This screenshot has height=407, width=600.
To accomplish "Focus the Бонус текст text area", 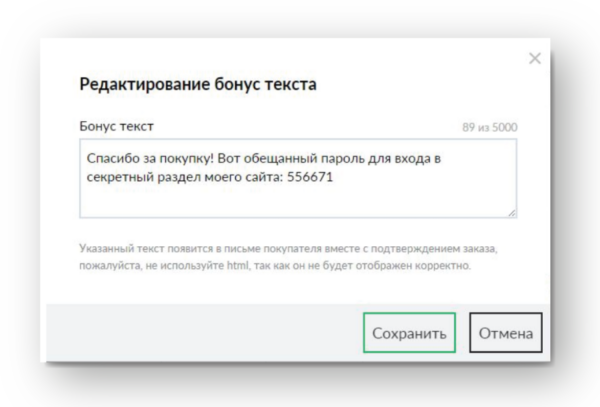I will 298,178.
